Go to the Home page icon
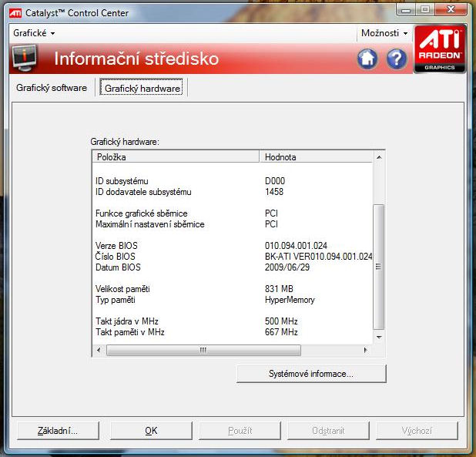Image resolution: width=476 pixels, height=457 pixels. 367,59
